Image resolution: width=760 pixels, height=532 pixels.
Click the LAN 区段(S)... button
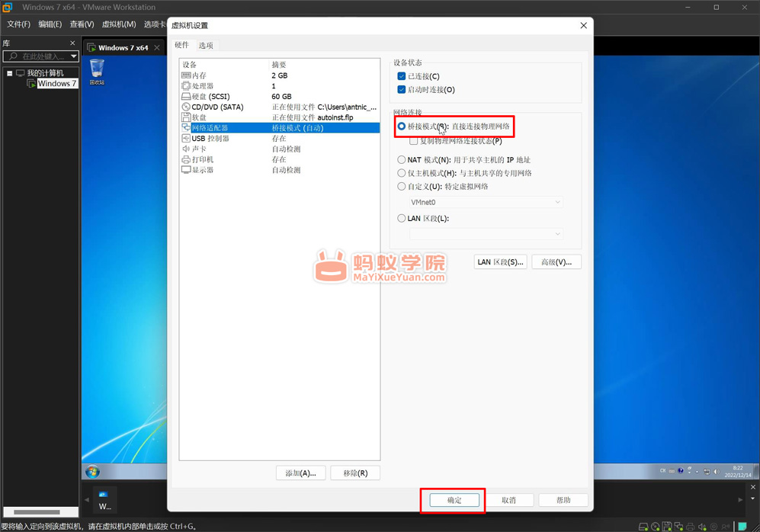pos(500,262)
